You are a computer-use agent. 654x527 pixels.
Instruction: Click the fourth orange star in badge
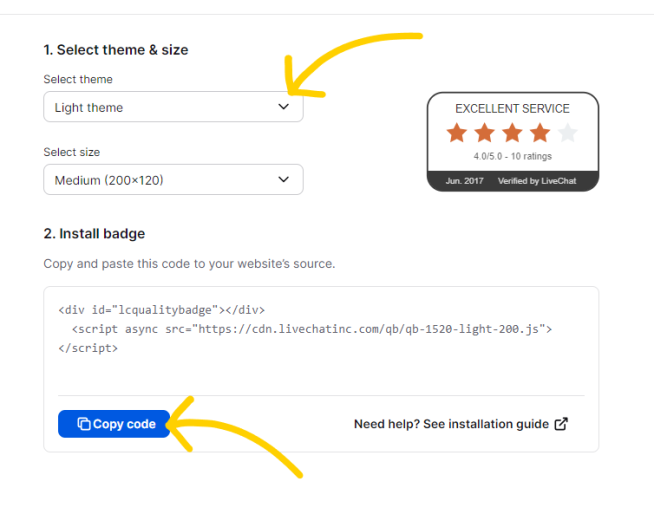pyautogui.click(x=540, y=133)
